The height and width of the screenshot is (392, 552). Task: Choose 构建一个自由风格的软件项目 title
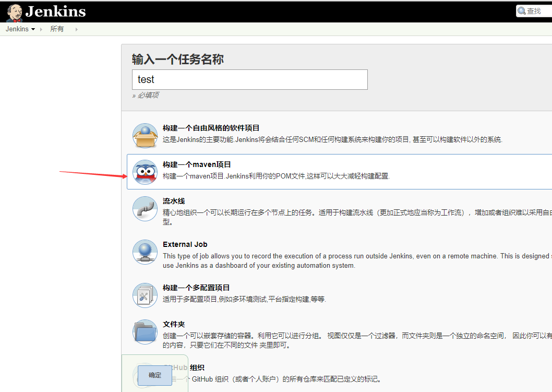[x=211, y=128]
